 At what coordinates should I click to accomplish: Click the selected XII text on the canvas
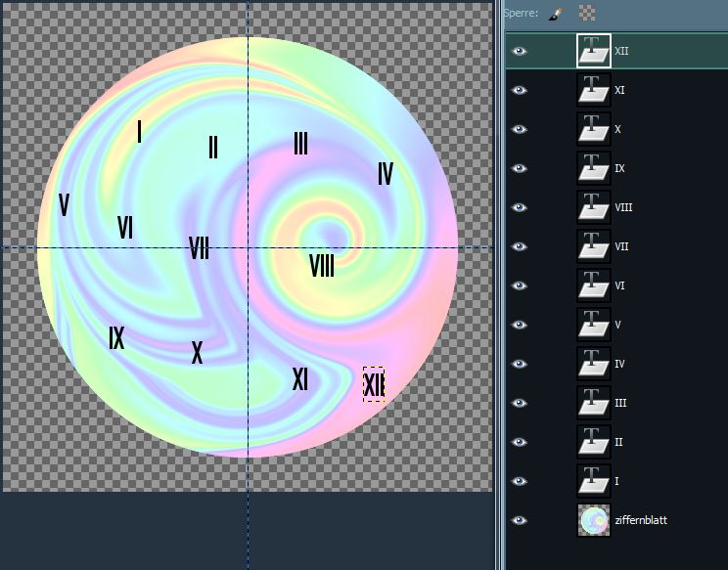(374, 385)
